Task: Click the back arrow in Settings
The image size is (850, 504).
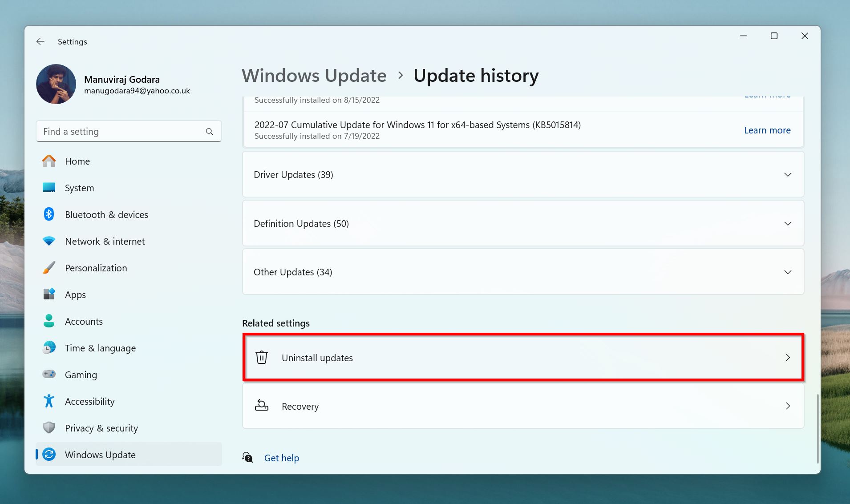Action: click(x=40, y=41)
